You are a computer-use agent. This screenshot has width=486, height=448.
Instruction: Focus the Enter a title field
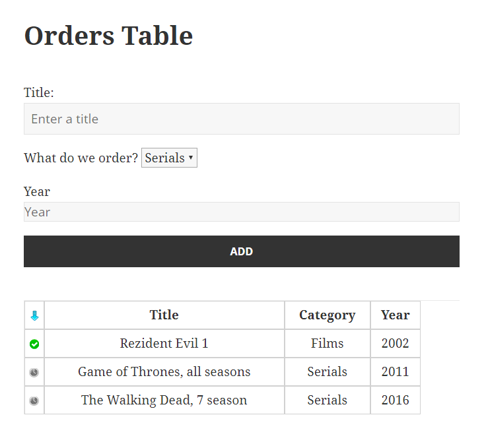(x=242, y=119)
